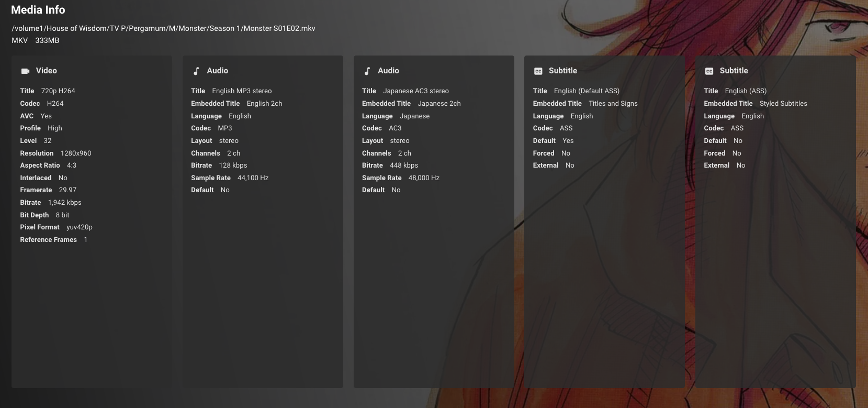The image size is (868, 408).
Task: Select the 448 kbps bitrate value
Action: [404, 166]
